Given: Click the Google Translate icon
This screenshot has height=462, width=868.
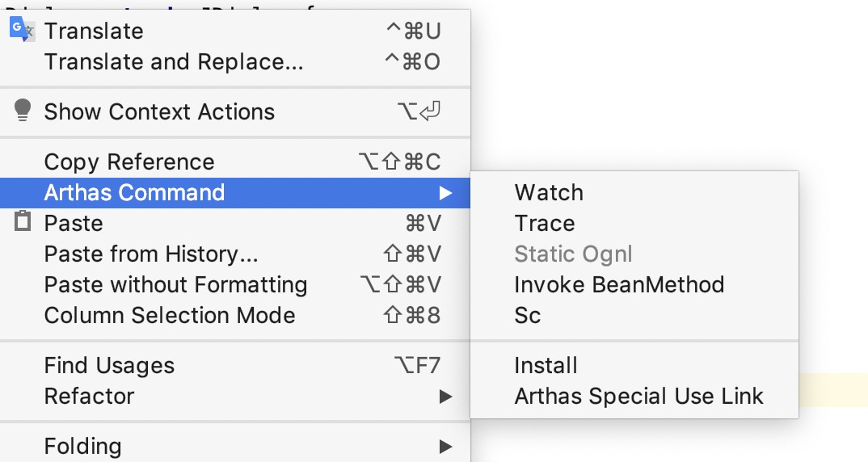Looking at the screenshot, I should [22, 29].
